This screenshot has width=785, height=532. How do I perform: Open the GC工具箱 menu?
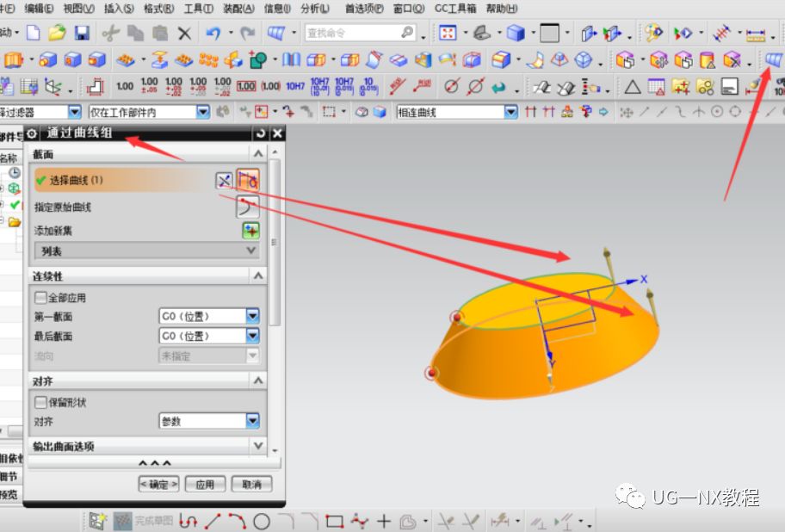pyautogui.click(x=455, y=8)
